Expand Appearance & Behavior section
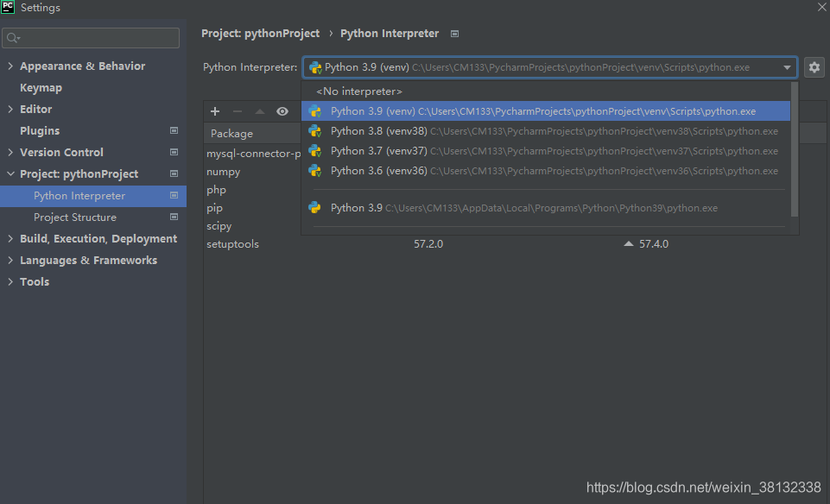Image resolution: width=830 pixels, height=504 pixels. pos(10,66)
